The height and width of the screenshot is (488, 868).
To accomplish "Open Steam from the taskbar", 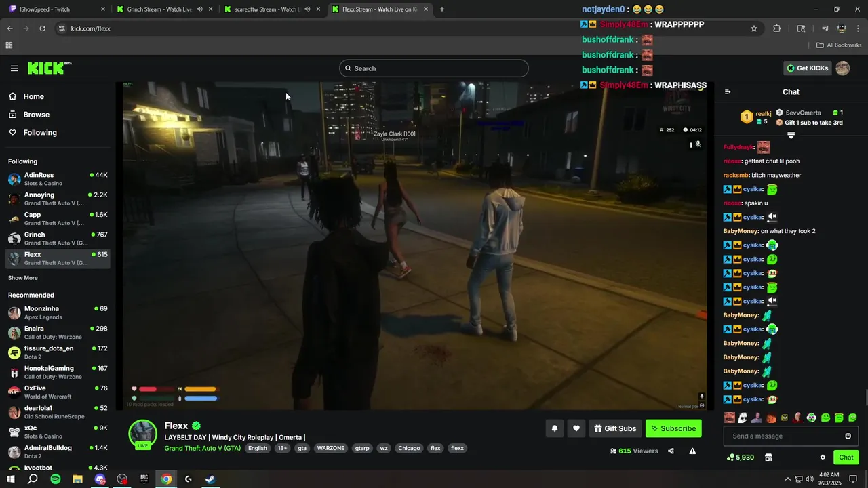I will (x=210, y=479).
